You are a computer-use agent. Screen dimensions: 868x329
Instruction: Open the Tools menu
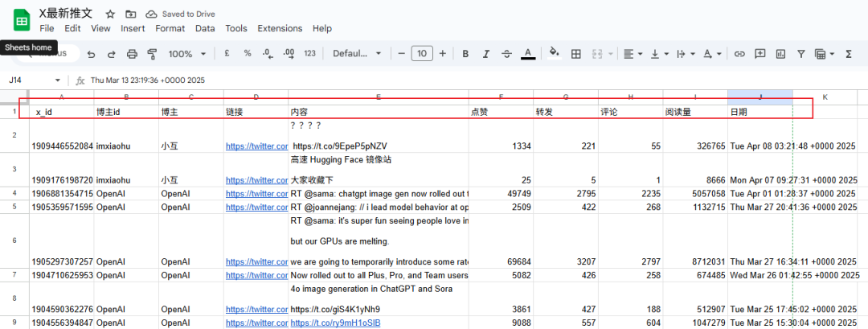click(x=236, y=28)
